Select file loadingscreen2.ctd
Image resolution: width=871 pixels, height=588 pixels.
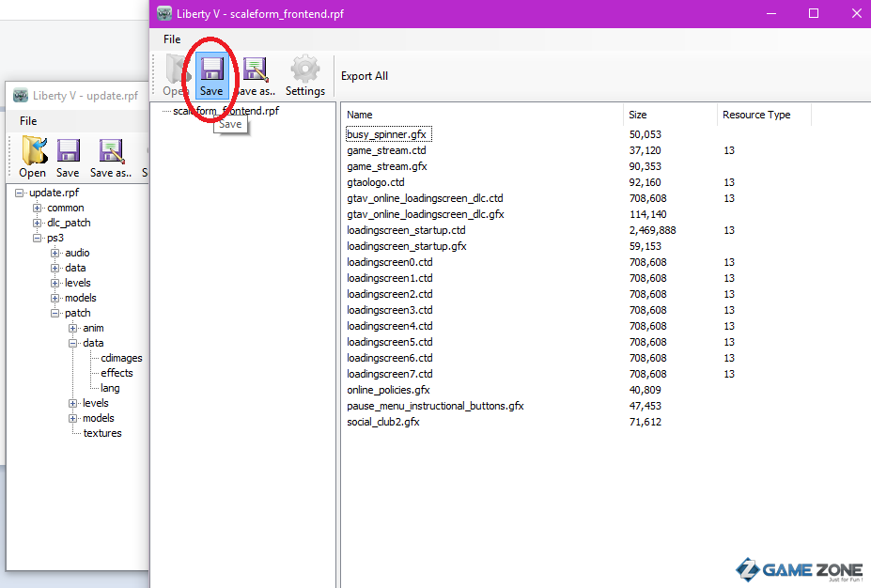389,294
